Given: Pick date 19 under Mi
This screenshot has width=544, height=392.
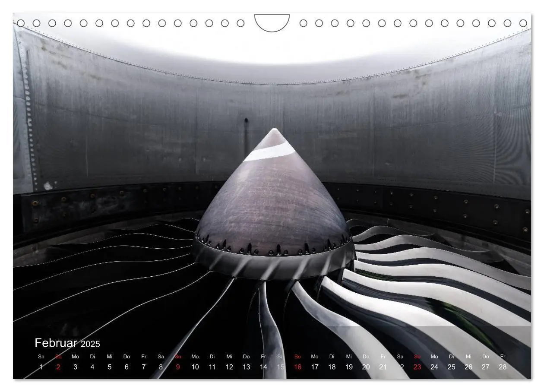Looking at the screenshot, I should (x=349, y=367).
